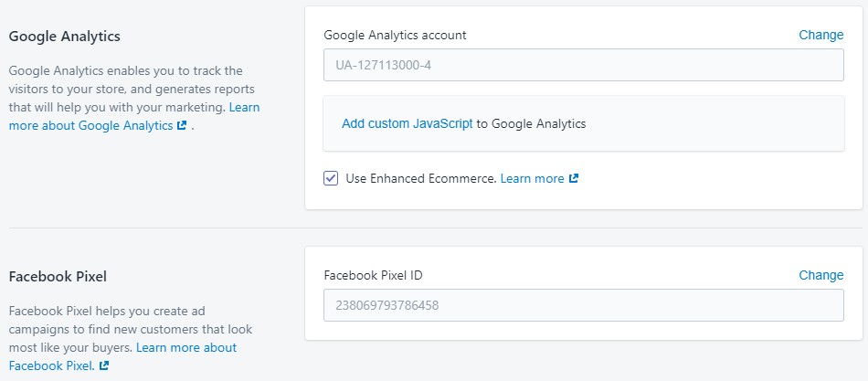Click the Google Analytics account label
868x381 pixels.
[x=395, y=35]
